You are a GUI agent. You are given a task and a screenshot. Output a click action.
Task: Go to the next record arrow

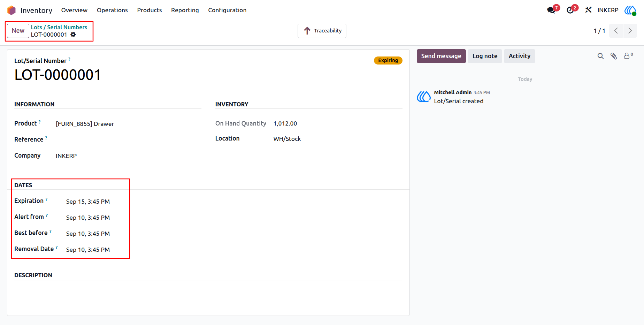tap(630, 31)
